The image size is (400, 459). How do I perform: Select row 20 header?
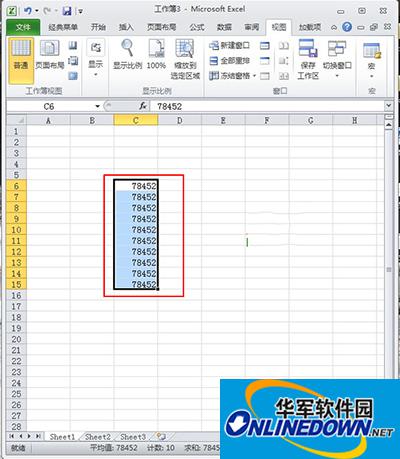click(x=16, y=339)
